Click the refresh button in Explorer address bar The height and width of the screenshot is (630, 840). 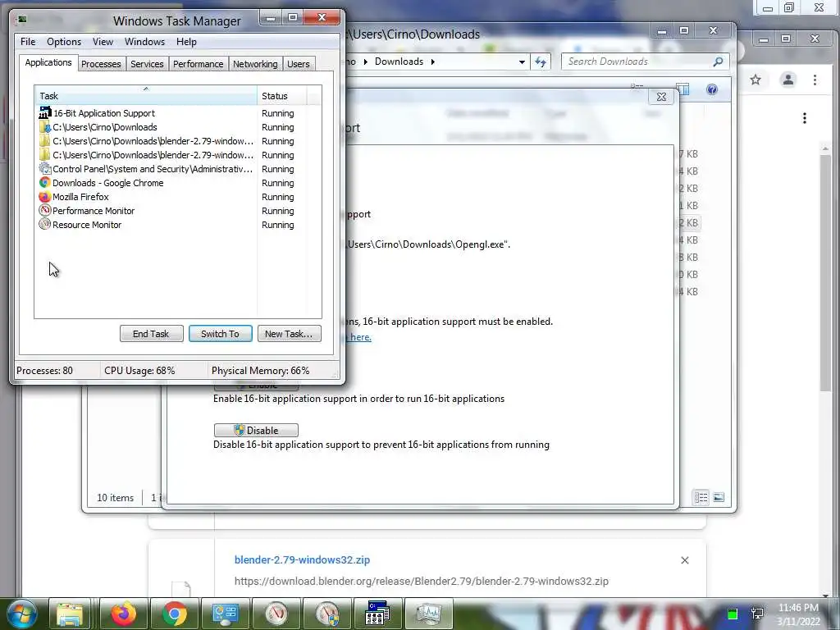(x=541, y=62)
